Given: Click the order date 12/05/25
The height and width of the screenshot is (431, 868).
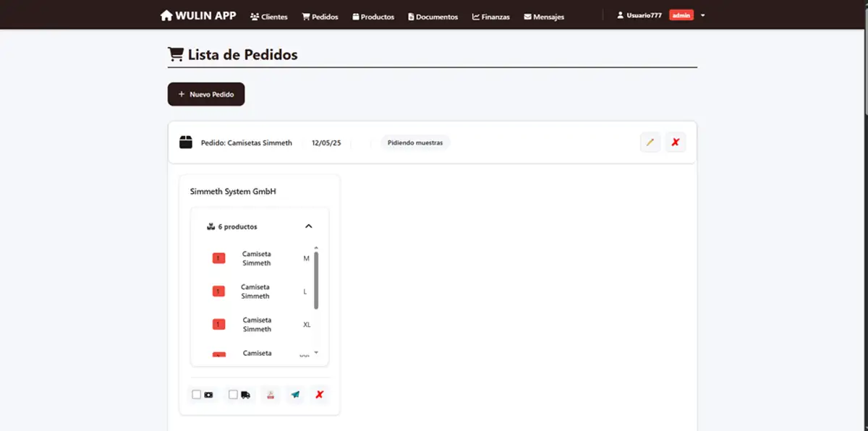Looking at the screenshot, I should 326,142.
